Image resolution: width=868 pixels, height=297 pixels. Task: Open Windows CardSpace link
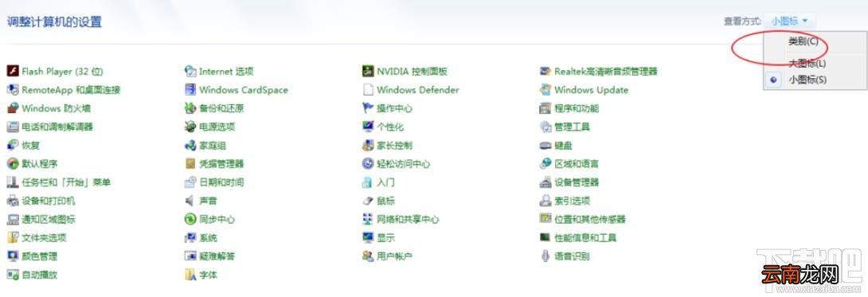click(244, 90)
